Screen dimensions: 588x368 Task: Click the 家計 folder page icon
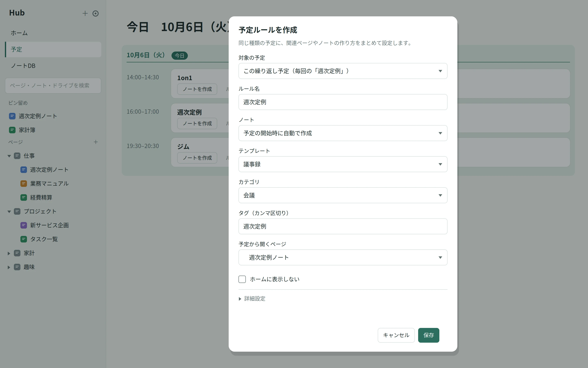click(x=17, y=253)
